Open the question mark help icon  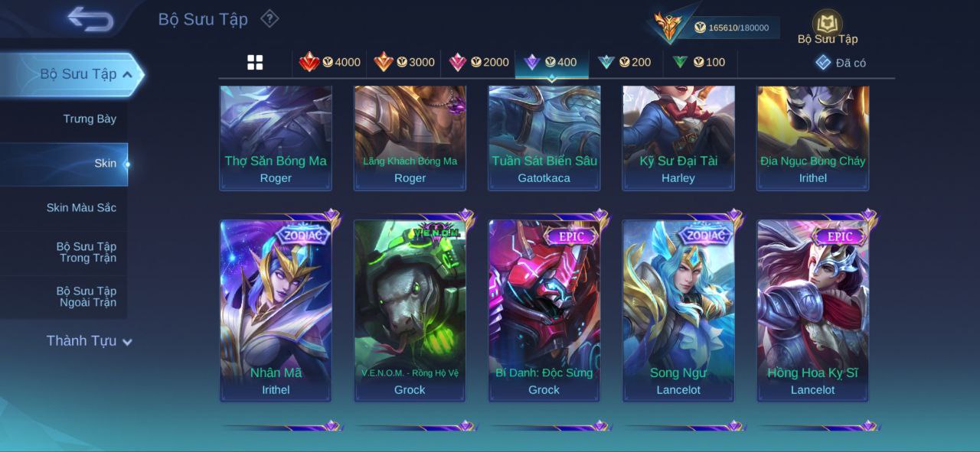tap(269, 18)
